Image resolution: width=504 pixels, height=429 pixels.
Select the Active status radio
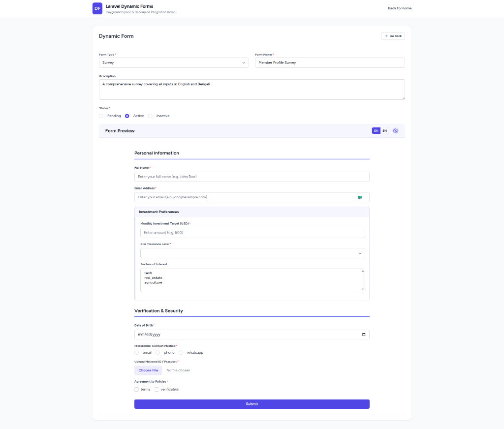(127, 116)
